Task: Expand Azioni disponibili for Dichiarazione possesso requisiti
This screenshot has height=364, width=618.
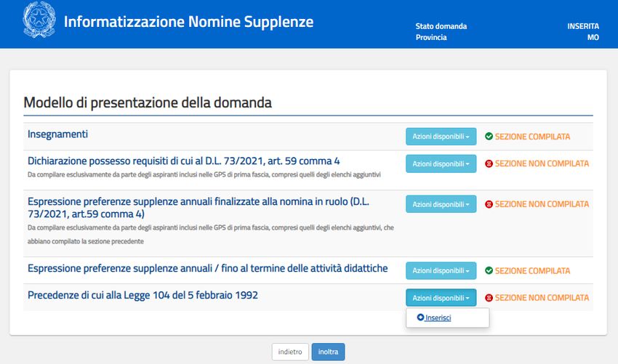Action: (x=441, y=163)
